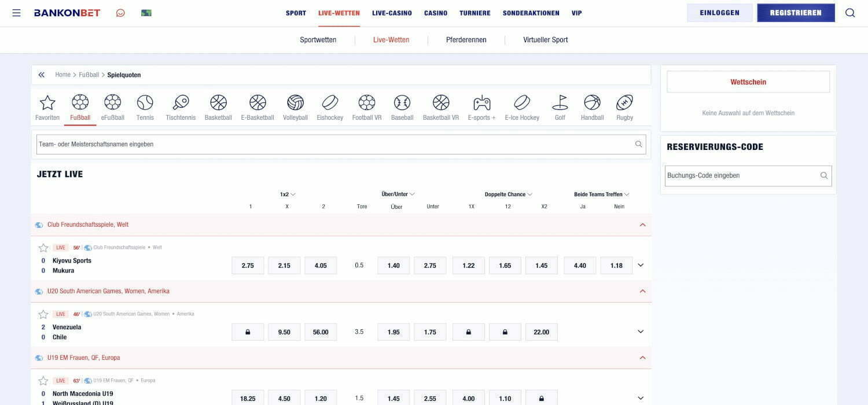Open the Wettschein tab

(748, 82)
